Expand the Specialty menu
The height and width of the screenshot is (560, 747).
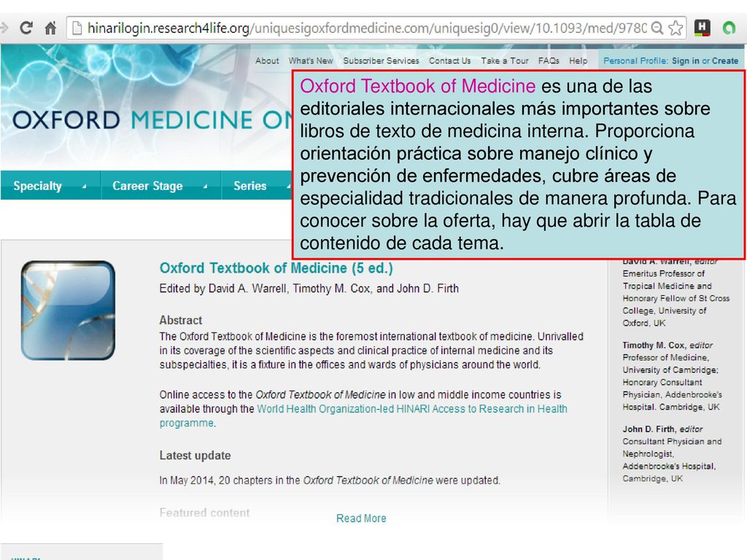click(x=50, y=186)
